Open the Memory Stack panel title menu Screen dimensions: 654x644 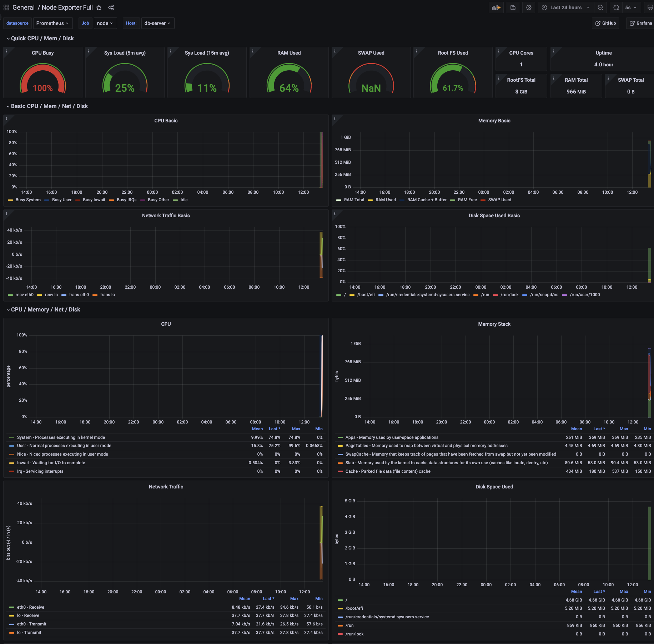(x=494, y=324)
